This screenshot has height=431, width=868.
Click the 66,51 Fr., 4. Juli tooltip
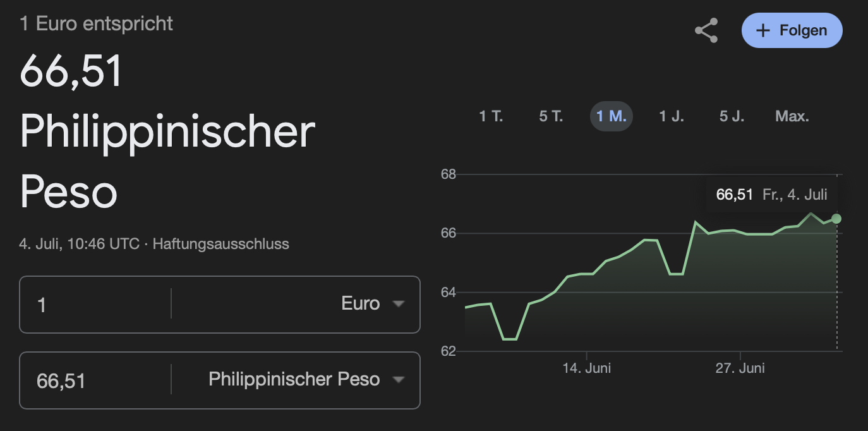[x=772, y=194]
